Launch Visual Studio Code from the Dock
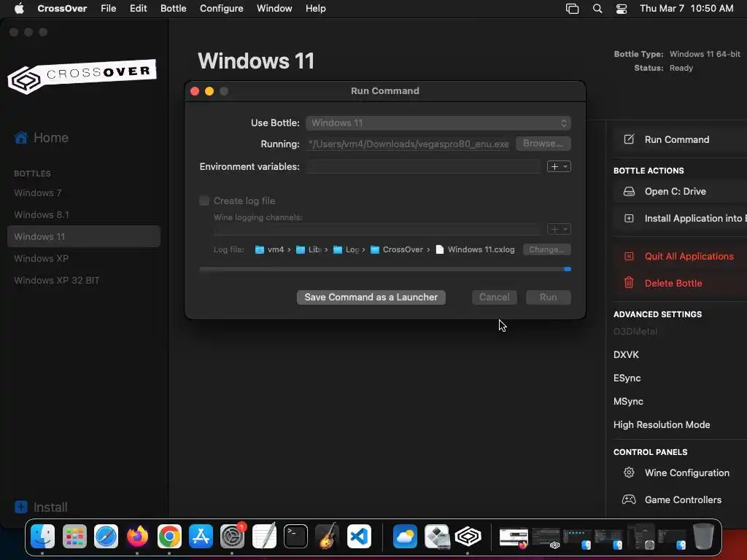747x560 pixels. [359, 537]
